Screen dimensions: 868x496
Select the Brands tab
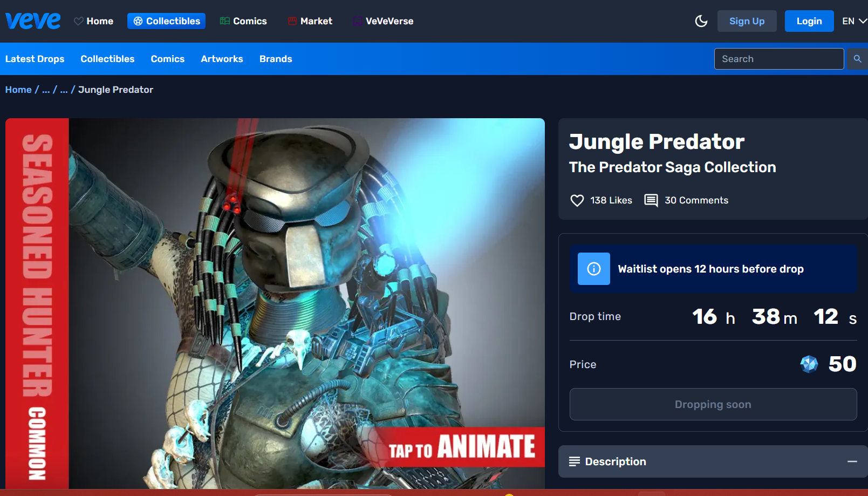click(x=276, y=59)
